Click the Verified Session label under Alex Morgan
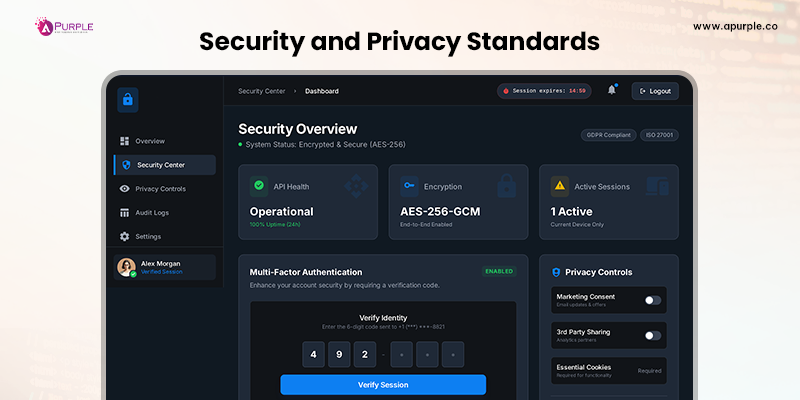The width and height of the screenshot is (800, 400). (162, 272)
